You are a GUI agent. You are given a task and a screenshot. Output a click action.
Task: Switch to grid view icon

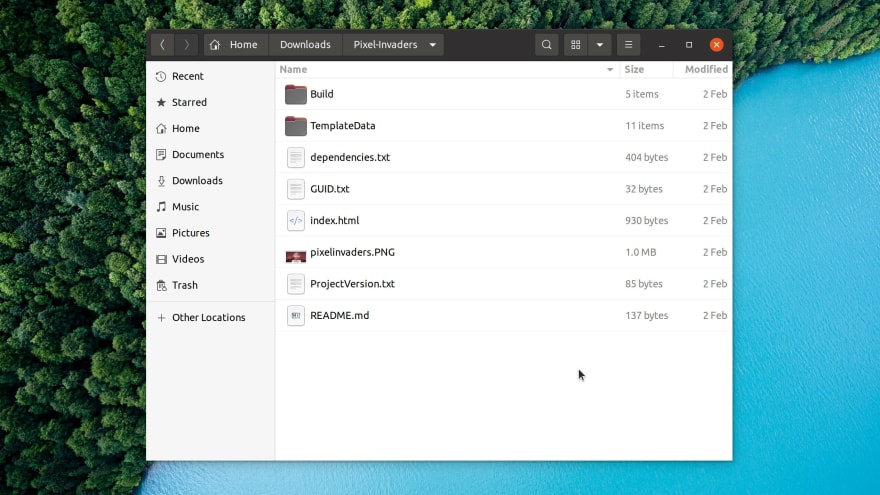coord(576,45)
